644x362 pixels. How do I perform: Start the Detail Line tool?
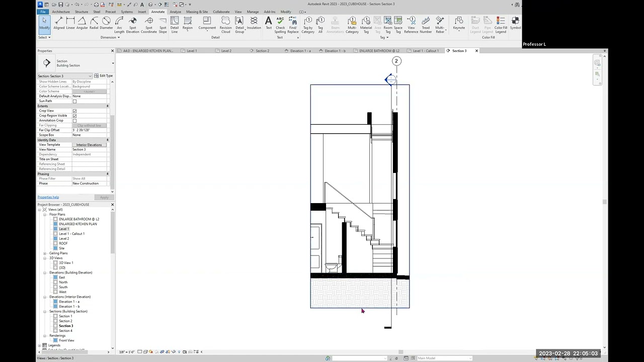pyautogui.click(x=175, y=25)
